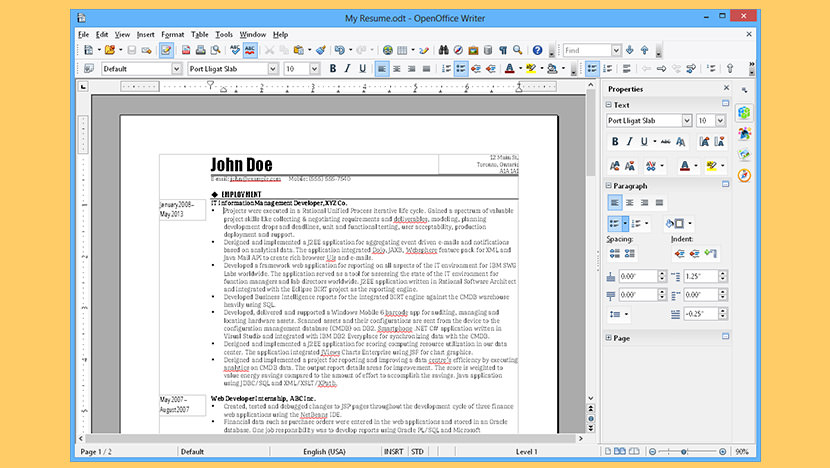Open Page Preview from the toolbar
This screenshot has width=830, height=468.
[215, 50]
